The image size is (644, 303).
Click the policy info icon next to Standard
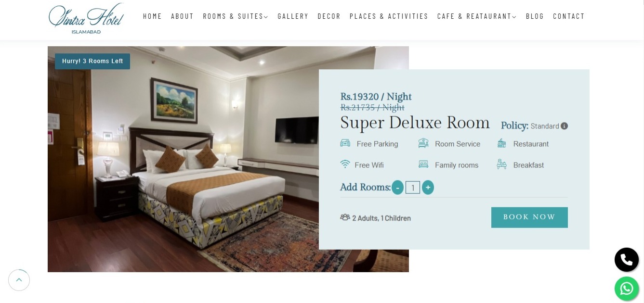[564, 126]
